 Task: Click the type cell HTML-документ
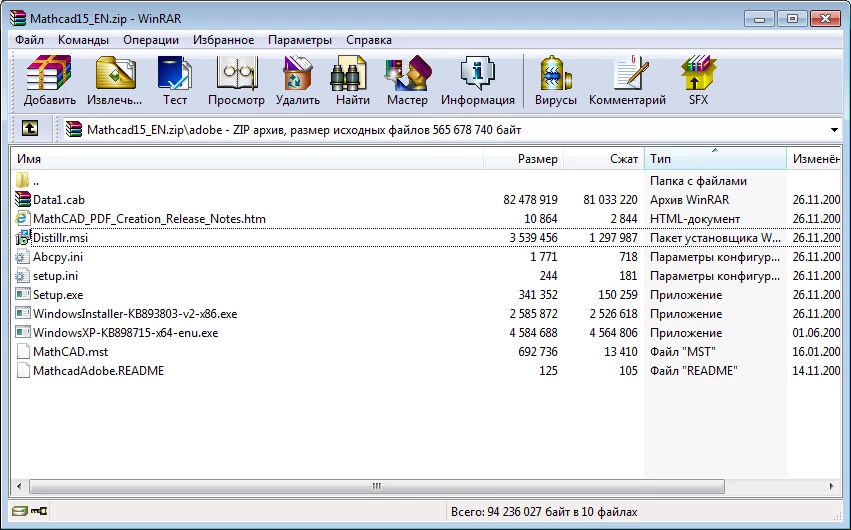click(695, 219)
